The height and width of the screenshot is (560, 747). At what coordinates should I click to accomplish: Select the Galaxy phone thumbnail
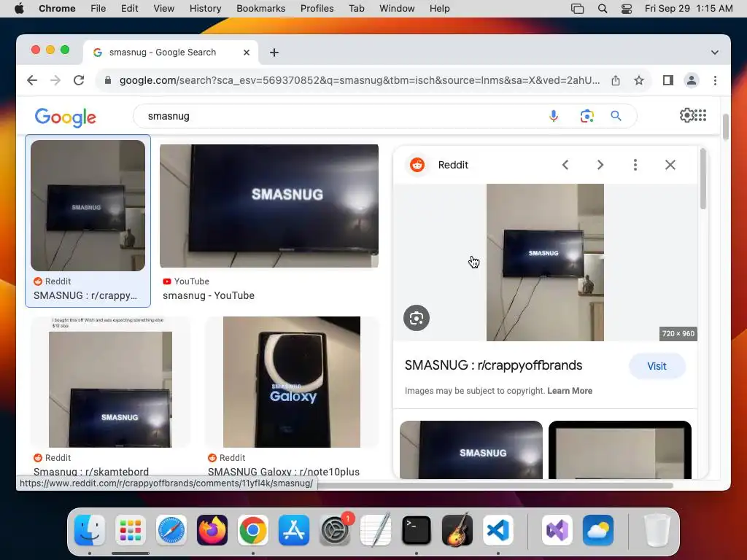click(x=292, y=382)
